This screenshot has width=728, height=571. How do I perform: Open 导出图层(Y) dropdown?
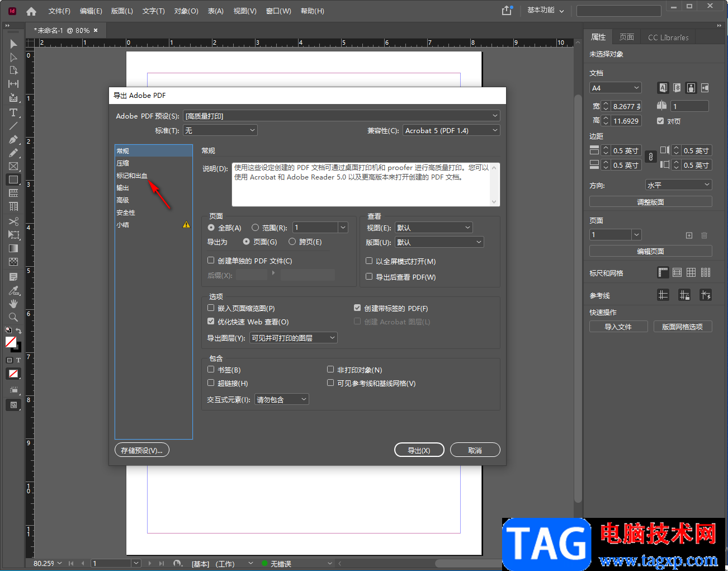pyautogui.click(x=294, y=338)
